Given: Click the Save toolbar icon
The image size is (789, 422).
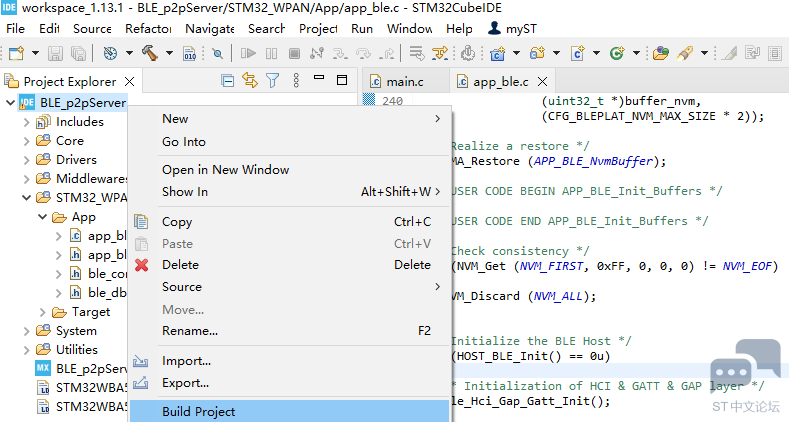Looking at the screenshot, I should pyautogui.click(x=55, y=53).
